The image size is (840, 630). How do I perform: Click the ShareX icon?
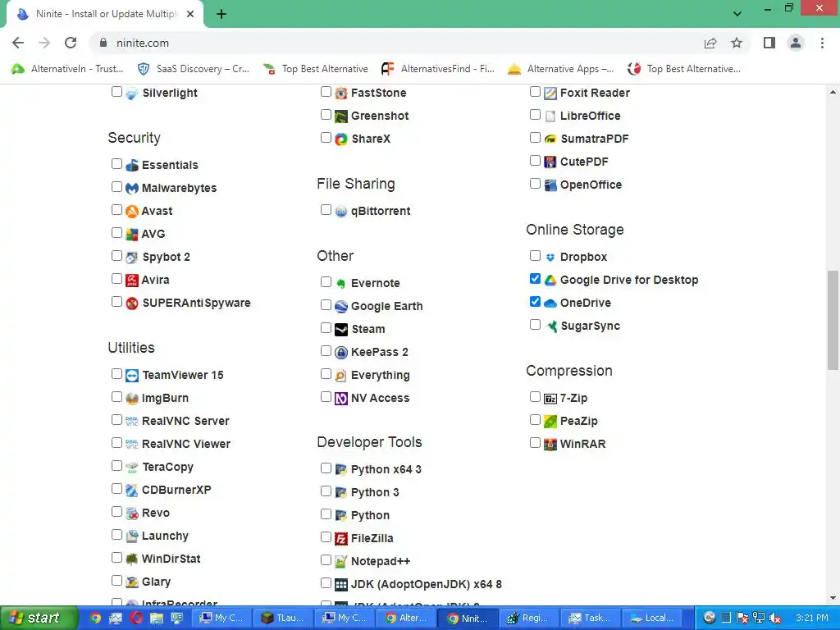pyautogui.click(x=341, y=139)
